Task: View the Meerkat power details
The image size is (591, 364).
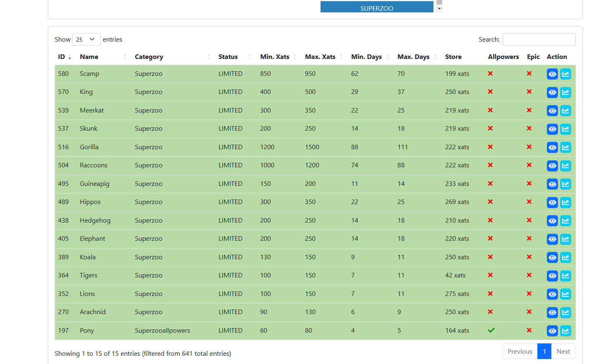Action: click(x=552, y=110)
